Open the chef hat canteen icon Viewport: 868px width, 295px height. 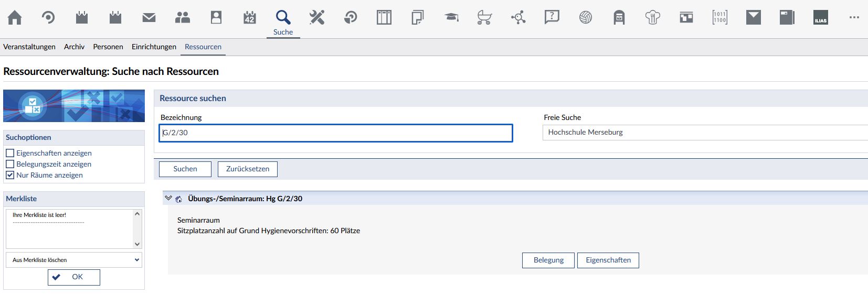pyautogui.click(x=653, y=18)
